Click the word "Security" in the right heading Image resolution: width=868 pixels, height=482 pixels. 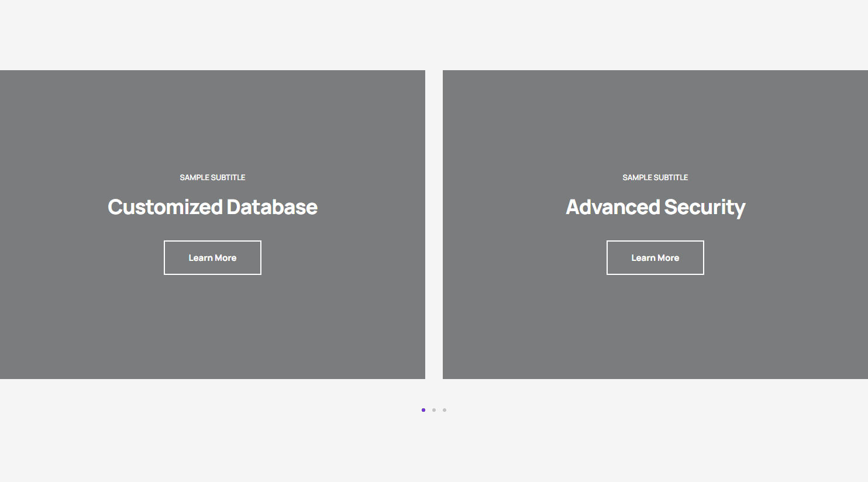705,207
